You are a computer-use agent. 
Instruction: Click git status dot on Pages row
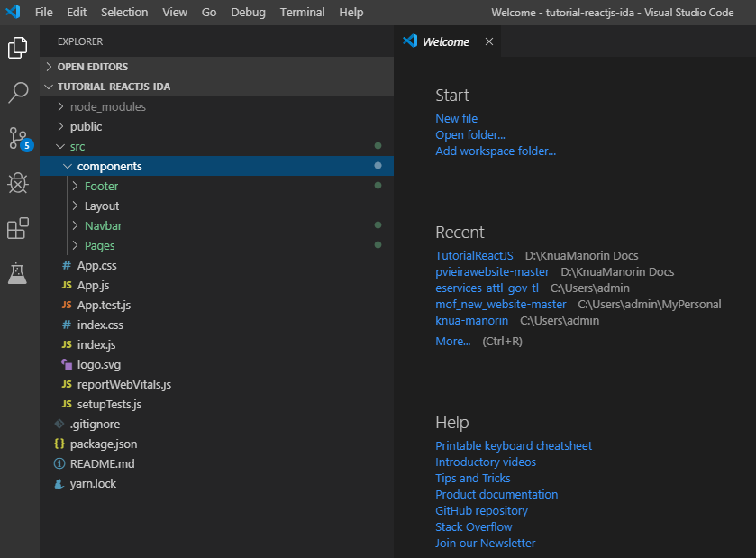[x=378, y=244]
